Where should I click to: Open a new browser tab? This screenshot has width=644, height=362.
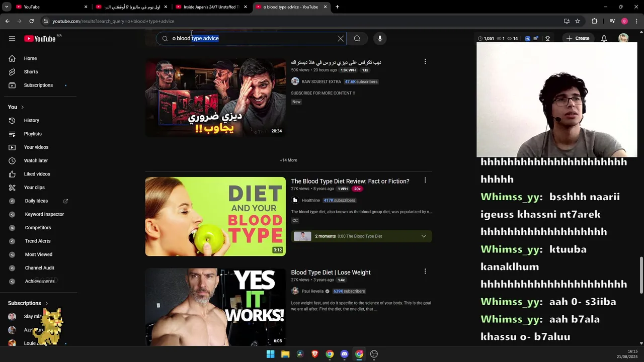[x=337, y=7]
